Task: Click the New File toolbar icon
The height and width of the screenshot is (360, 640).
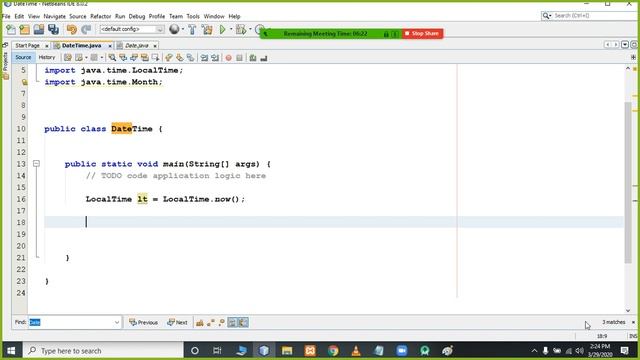Action: coord(11,29)
